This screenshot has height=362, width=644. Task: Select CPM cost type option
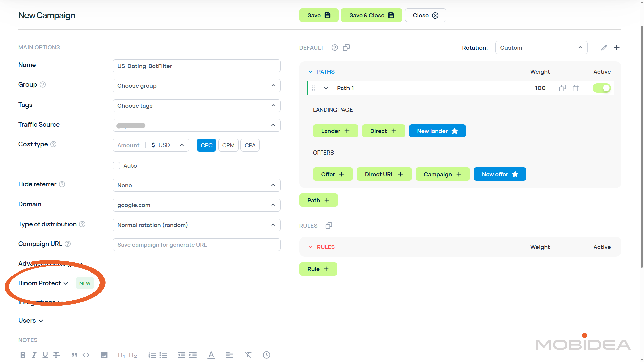(228, 145)
